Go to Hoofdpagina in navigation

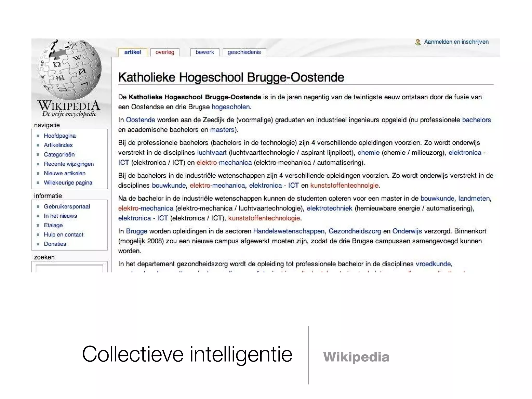[x=60, y=136]
